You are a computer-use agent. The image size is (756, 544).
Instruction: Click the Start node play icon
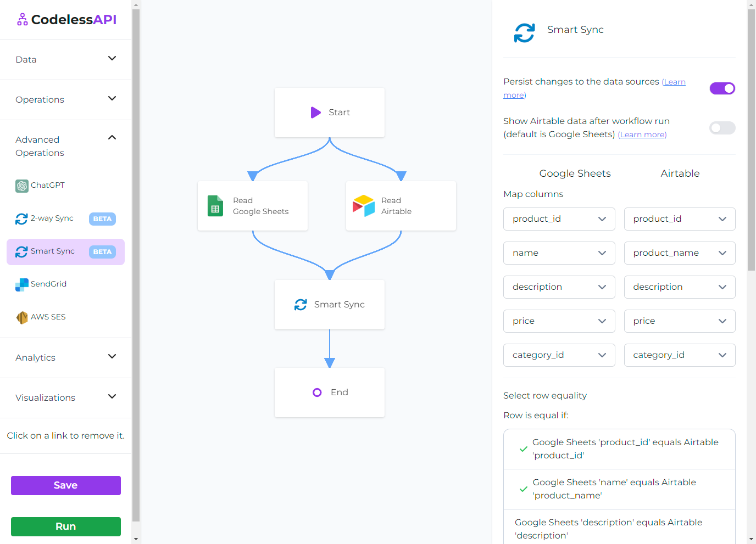coord(316,113)
